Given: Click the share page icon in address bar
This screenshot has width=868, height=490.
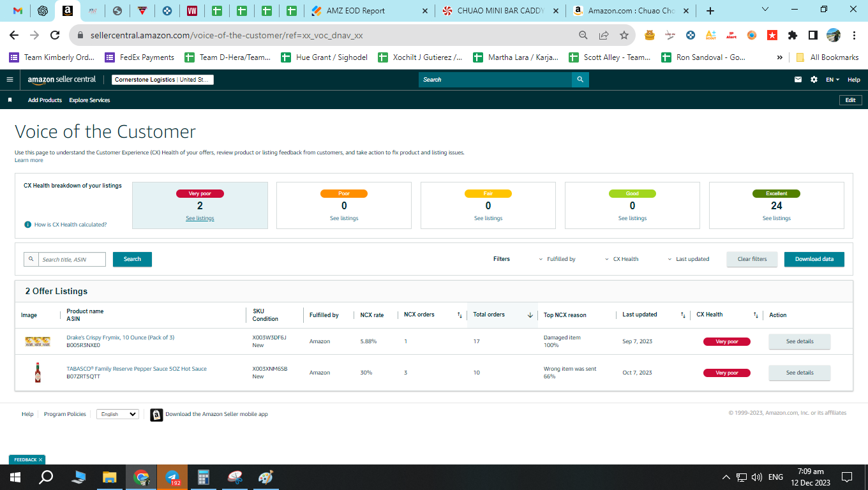Looking at the screenshot, I should [x=604, y=35].
